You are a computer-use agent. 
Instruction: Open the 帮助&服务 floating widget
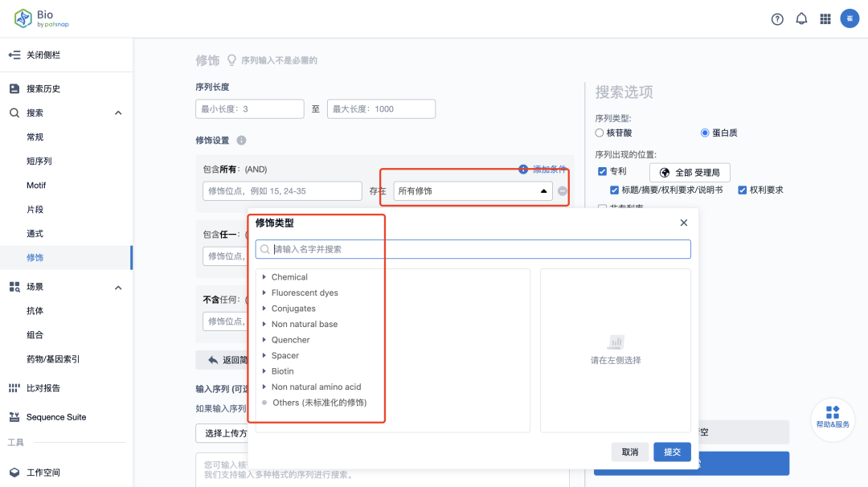[x=833, y=416]
